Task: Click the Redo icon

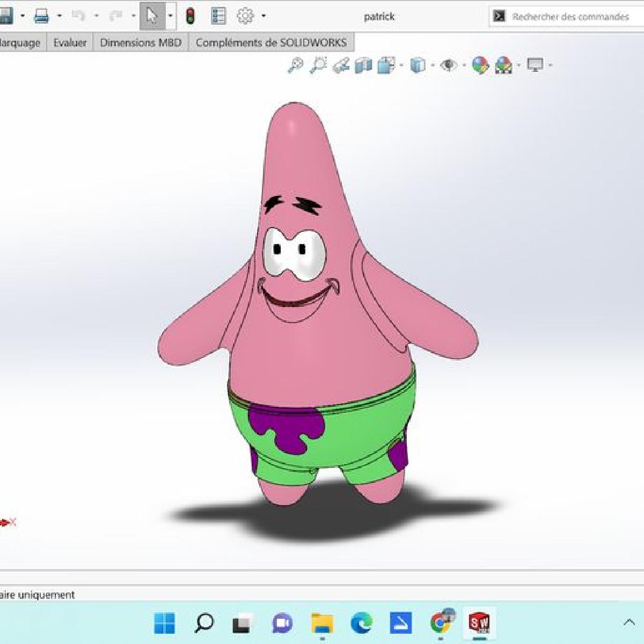Action: (x=116, y=16)
